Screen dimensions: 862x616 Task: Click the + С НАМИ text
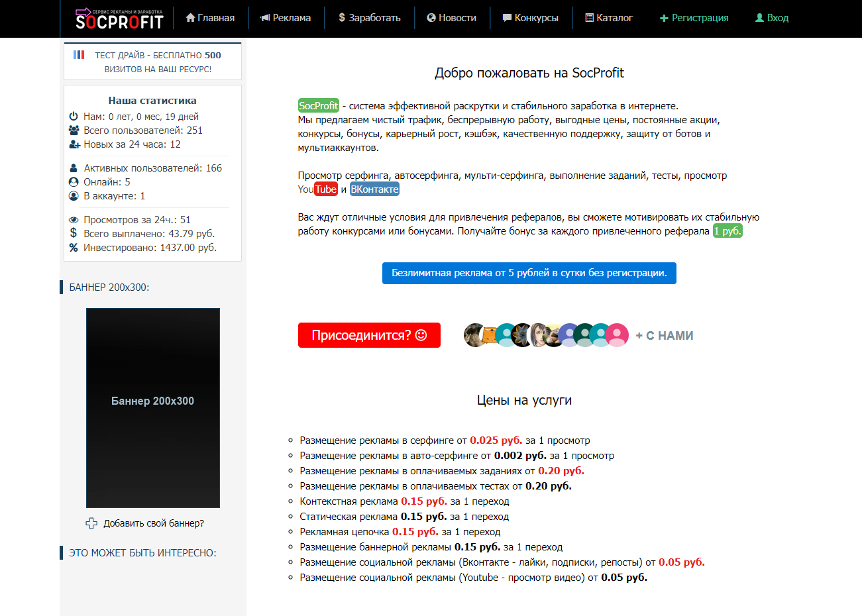pos(665,336)
